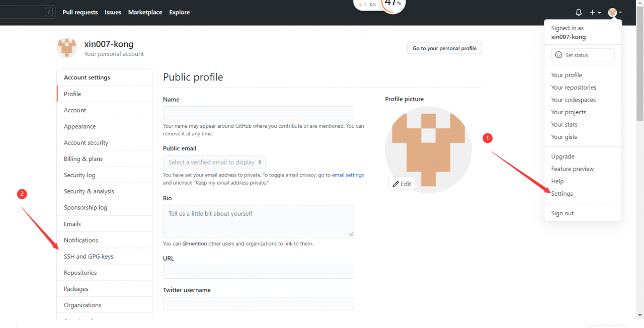The image size is (644, 328).
Task: Open the Public email select dropdown
Action: [214, 162]
